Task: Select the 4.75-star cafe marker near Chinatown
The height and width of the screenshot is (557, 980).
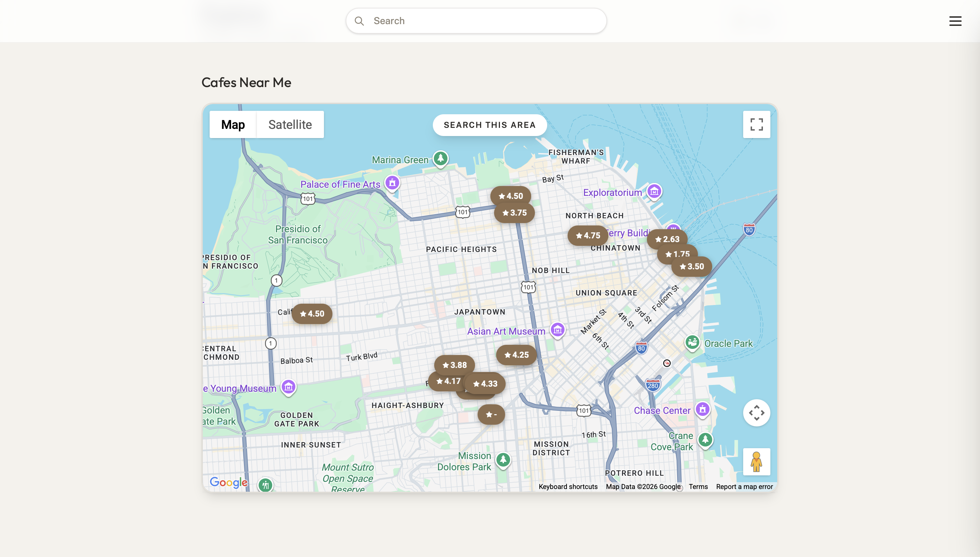Action: (587, 235)
